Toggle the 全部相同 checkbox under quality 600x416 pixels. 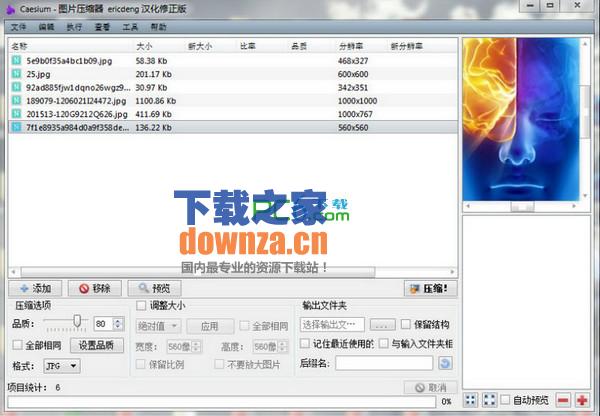tap(19, 345)
